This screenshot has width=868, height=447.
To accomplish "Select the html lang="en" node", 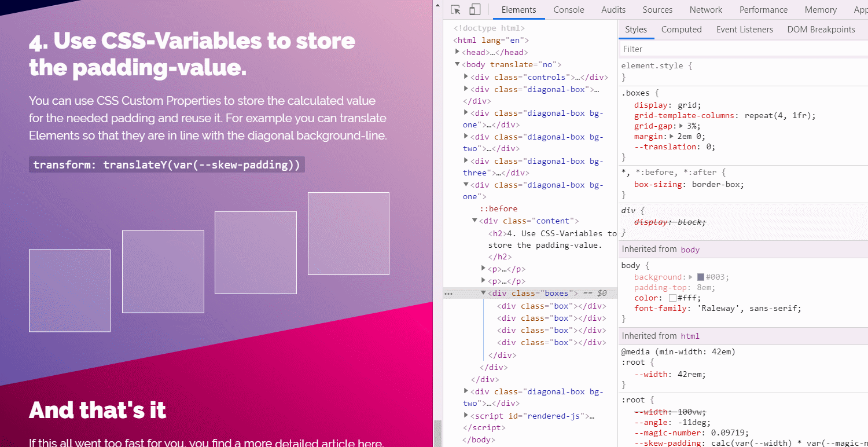I will [x=491, y=40].
